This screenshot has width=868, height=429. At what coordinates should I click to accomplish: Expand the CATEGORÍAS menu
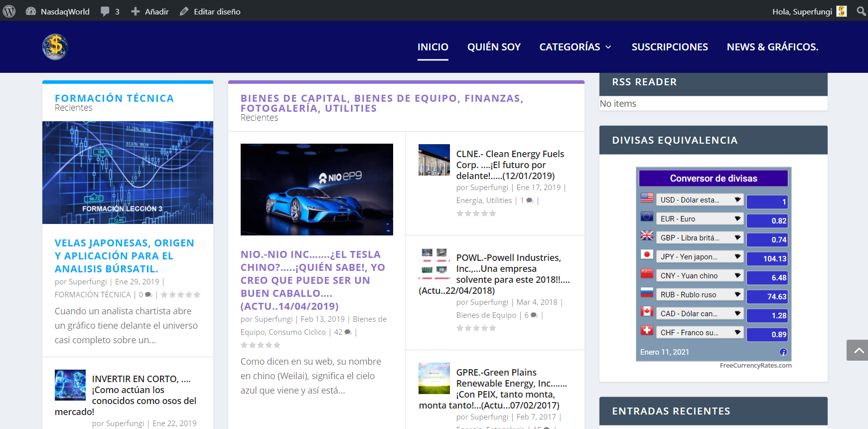pos(575,47)
